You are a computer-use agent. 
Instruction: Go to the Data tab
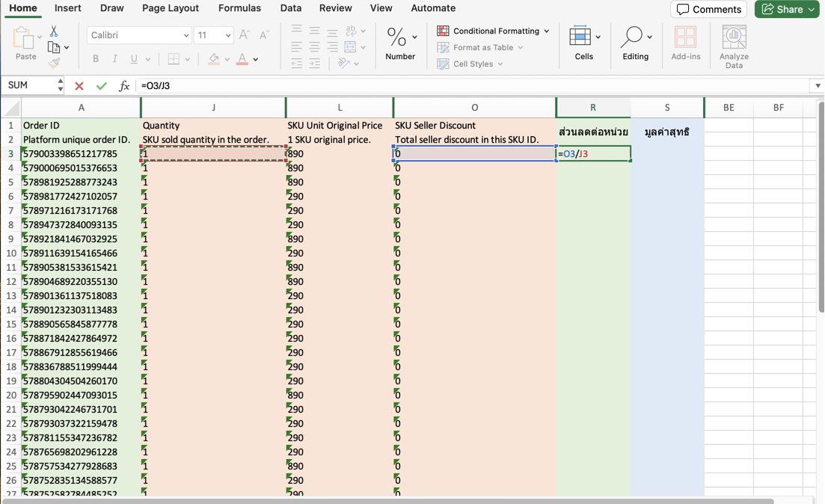pos(291,8)
